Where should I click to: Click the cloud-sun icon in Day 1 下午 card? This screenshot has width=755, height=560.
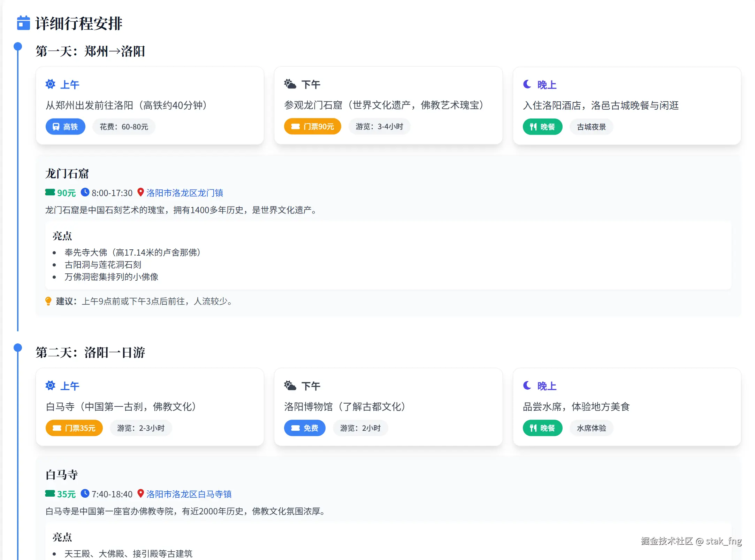point(290,84)
